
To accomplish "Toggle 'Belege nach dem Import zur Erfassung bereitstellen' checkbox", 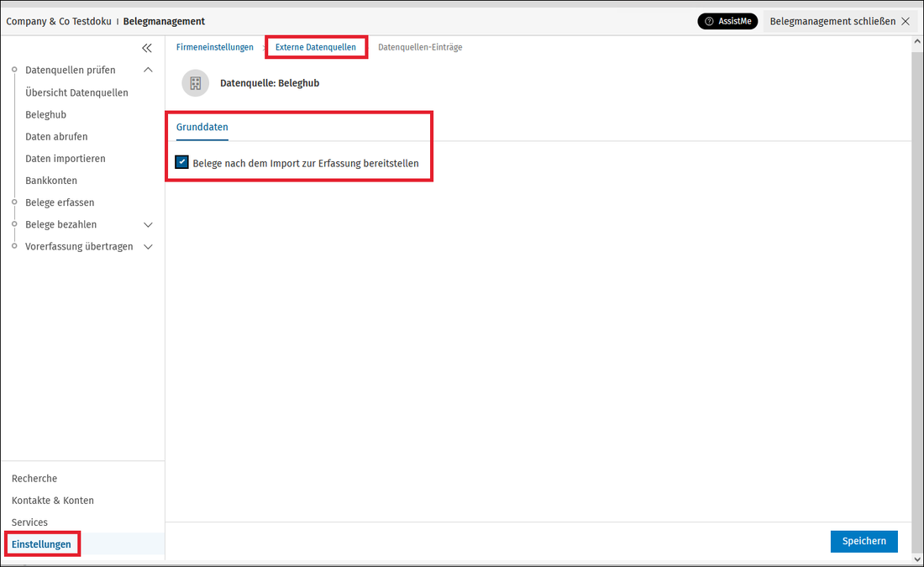I will point(182,163).
